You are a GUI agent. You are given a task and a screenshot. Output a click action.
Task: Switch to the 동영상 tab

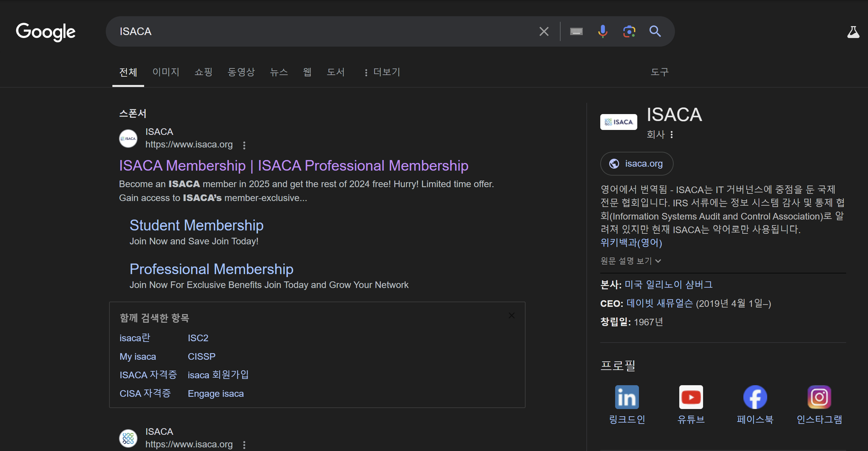click(241, 72)
